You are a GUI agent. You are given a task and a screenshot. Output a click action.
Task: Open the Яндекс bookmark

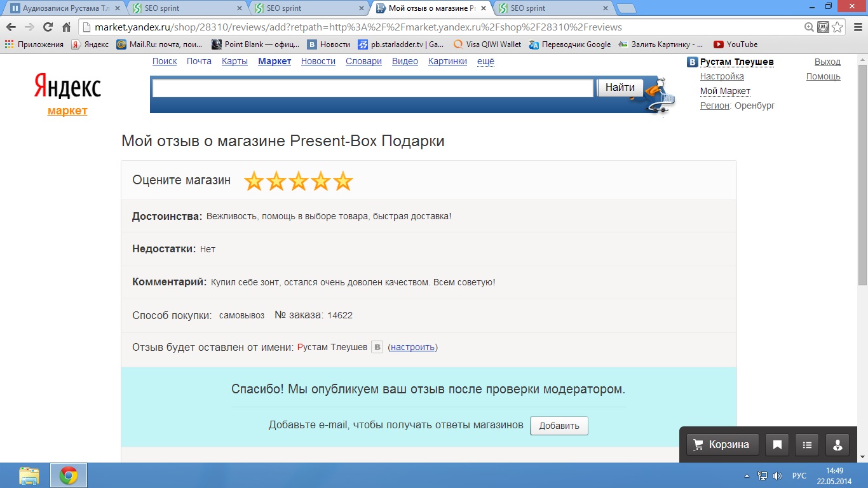pos(90,44)
